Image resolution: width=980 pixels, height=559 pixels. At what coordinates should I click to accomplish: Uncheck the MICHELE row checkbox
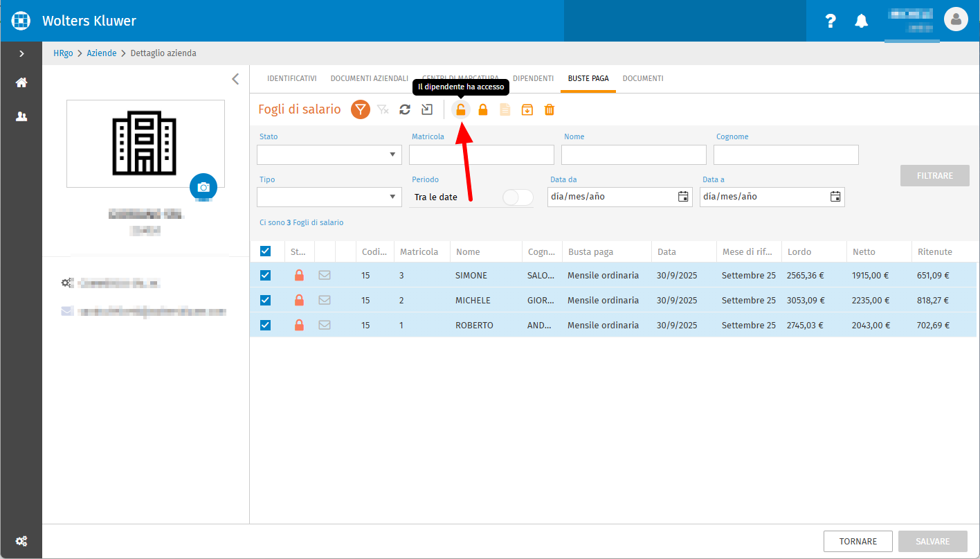click(x=266, y=300)
